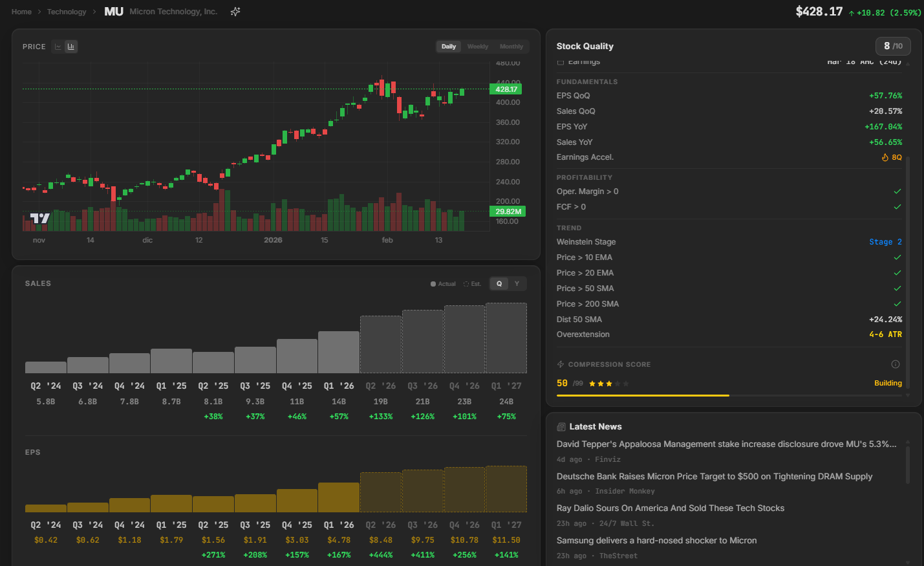Click the Sales QoQ +20.57% value
The height and width of the screenshot is (566, 924).
coord(885,111)
